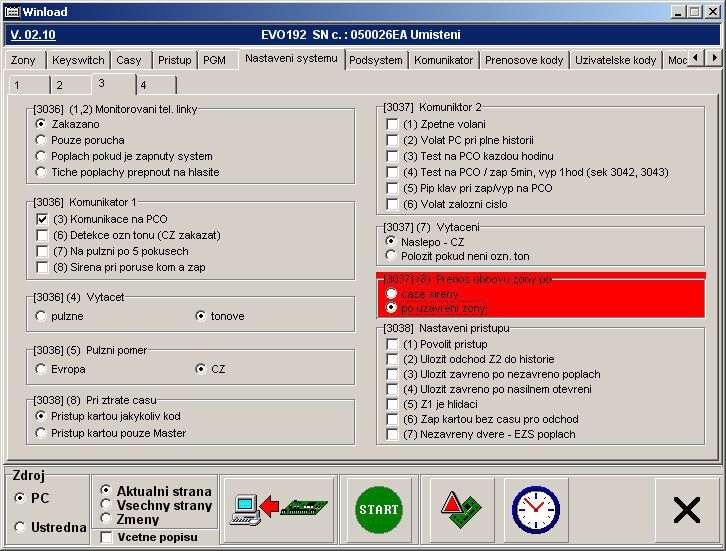Click the V. 02.10 version link
The image size is (726, 551).
[33, 34]
